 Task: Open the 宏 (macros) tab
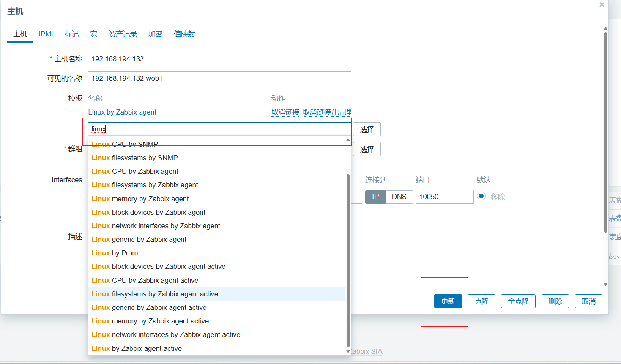(x=94, y=34)
